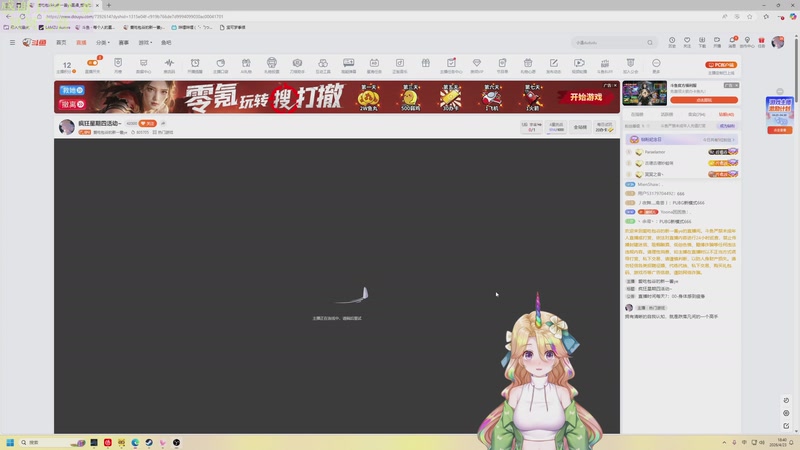
Task: Click the loading message in player
Action: click(x=337, y=318)
